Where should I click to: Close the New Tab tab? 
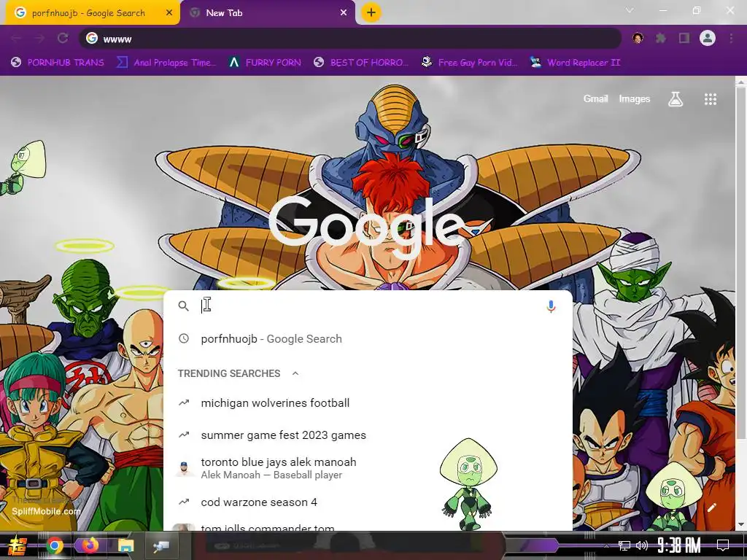tap(344, 13)
